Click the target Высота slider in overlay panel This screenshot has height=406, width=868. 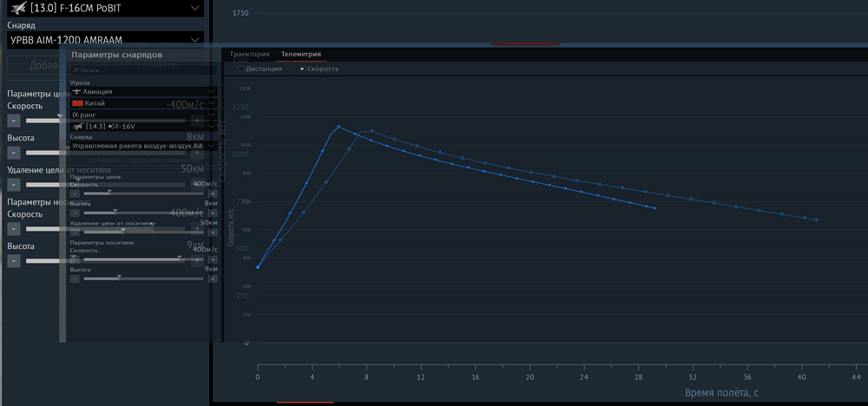(x=143, y=213)
